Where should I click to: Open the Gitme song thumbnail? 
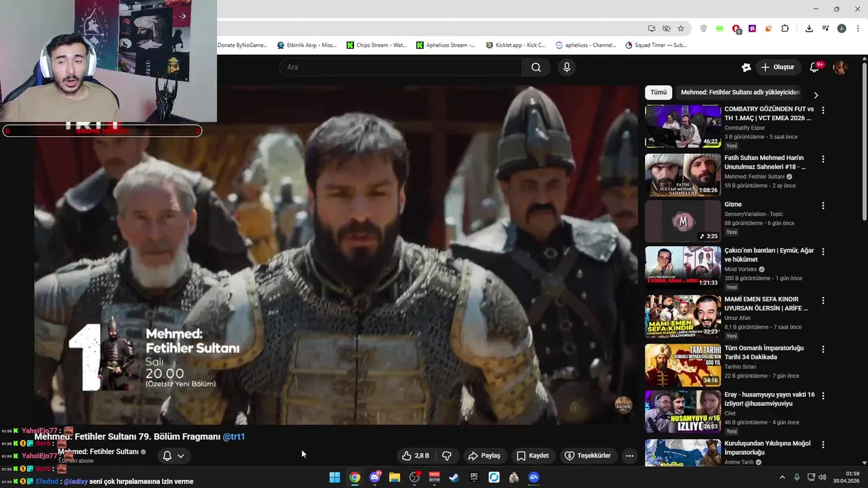683,221
